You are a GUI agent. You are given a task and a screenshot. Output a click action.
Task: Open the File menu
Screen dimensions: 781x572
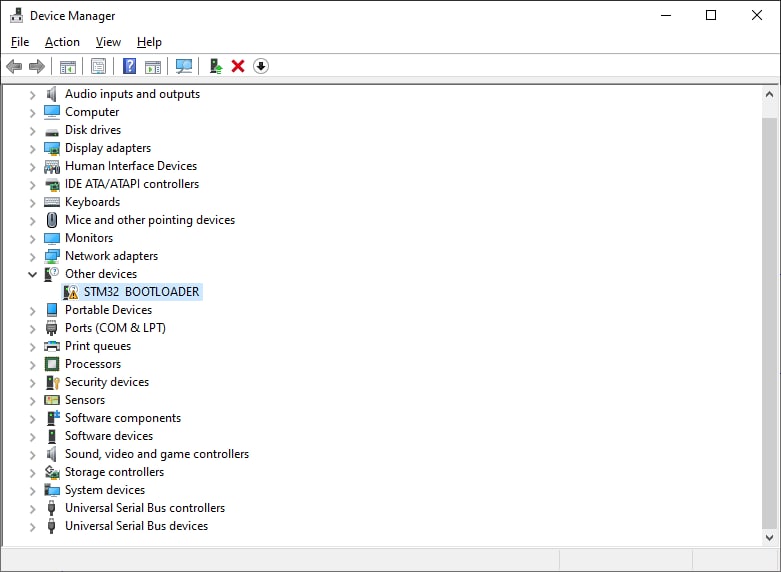(x=20, y=42)
